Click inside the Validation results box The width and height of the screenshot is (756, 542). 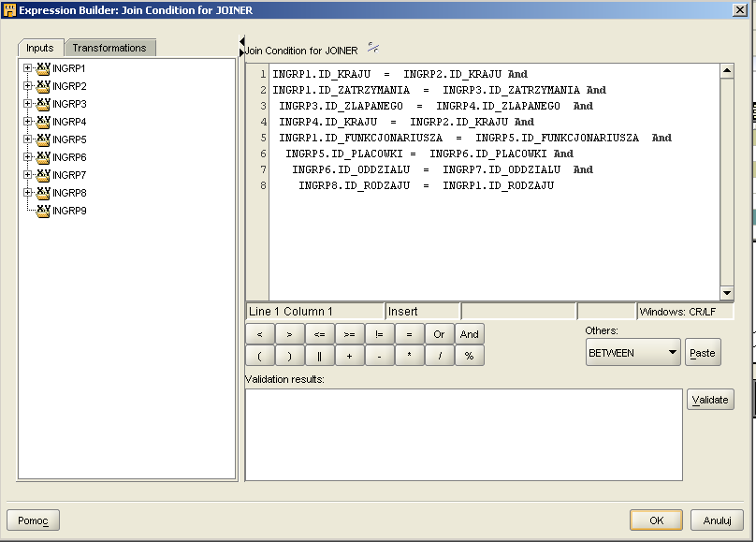point(463,434)
